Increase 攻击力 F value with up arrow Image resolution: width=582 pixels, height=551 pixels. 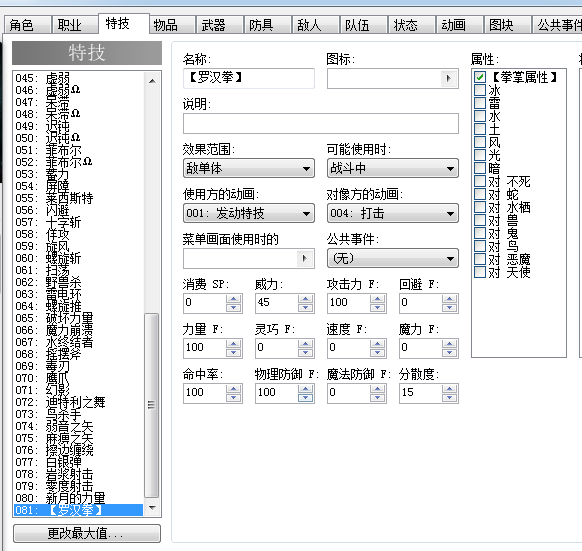pos(377,299)
